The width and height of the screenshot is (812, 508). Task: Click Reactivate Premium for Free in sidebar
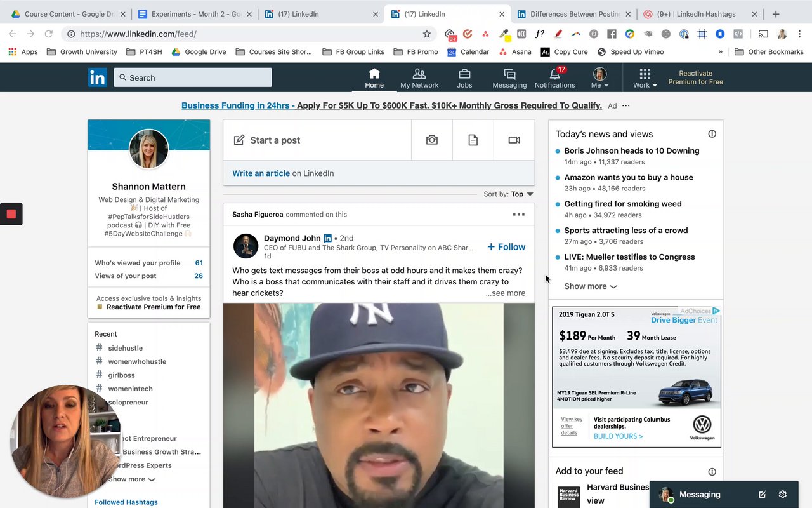[154, 307]
